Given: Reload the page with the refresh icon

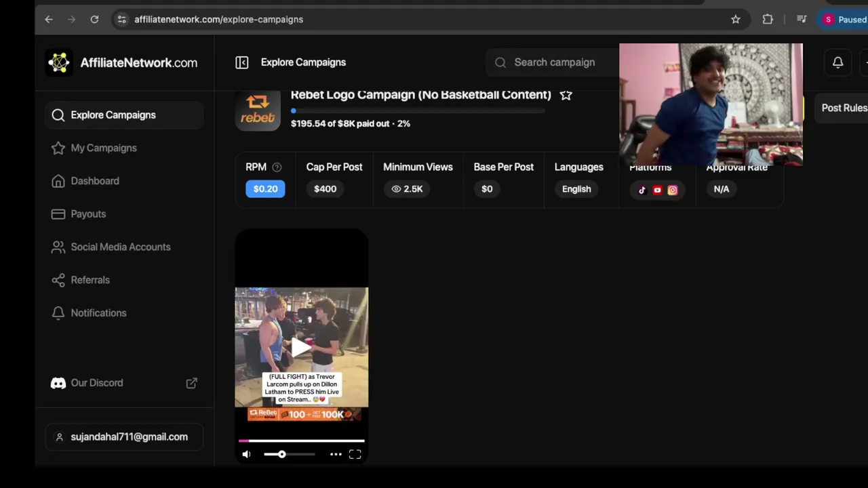Looking at the screenshot, I should 94,20.
